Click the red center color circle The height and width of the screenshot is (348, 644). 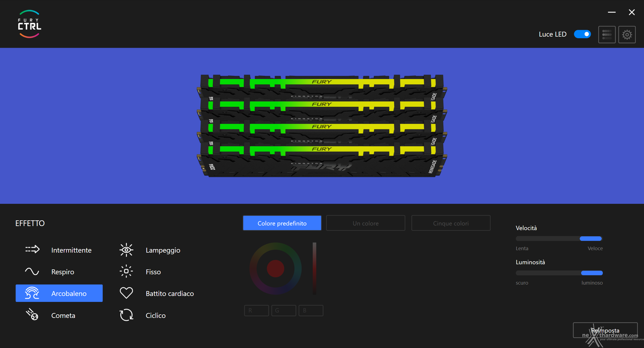275,269
